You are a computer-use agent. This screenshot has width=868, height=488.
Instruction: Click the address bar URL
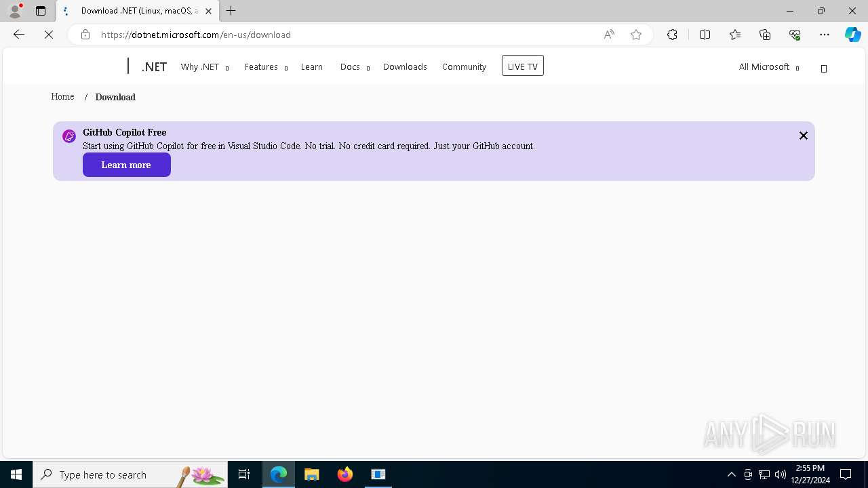195,35
